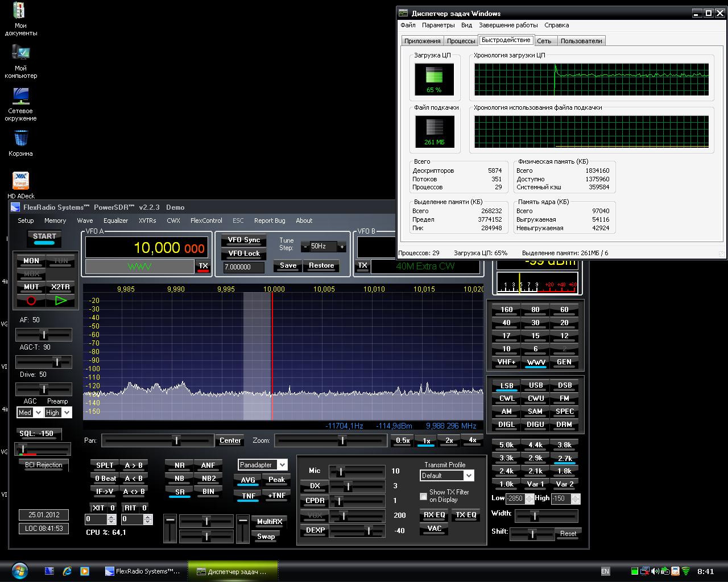The height and width of the screenshot is (582, 728).
Task: Click the START button in PowerSDR
Action: click(44, 239)
